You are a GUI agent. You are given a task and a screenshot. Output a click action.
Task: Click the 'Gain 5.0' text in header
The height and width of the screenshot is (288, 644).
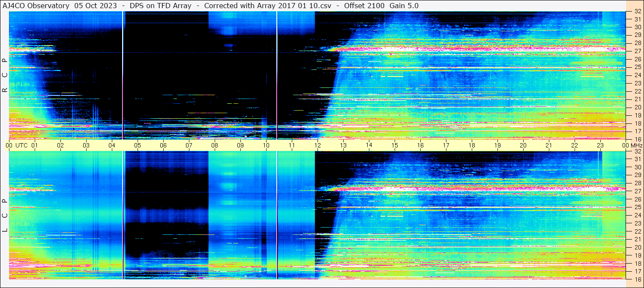tap(404, 6)
